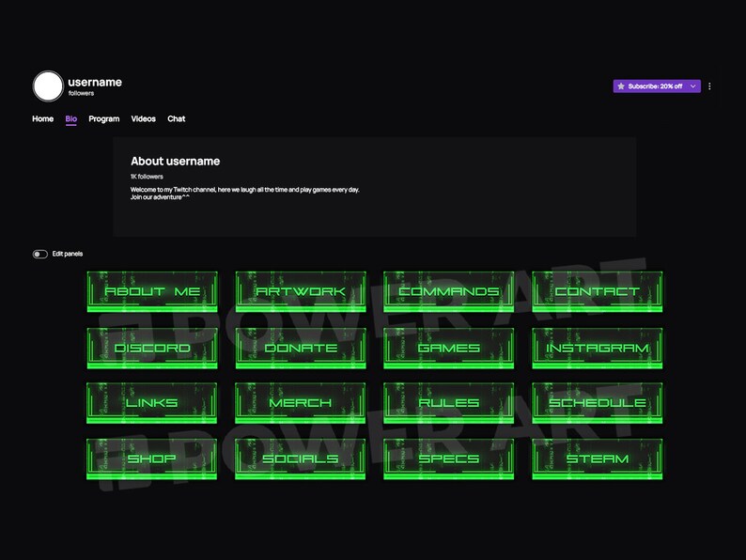This screenshot has height=560, width=746.
Task: Open the Chat tab
Action: click(x=176, y=119)
